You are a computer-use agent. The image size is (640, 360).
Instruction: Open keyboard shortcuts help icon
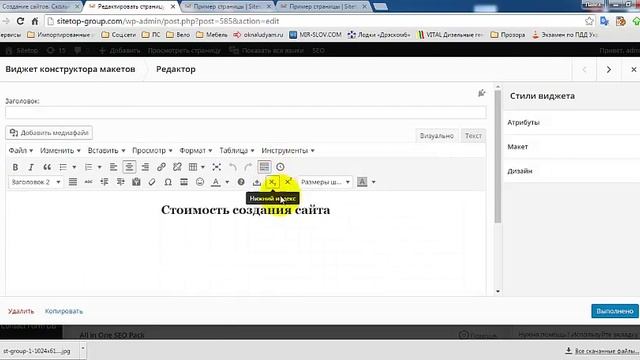pos(241,182)
